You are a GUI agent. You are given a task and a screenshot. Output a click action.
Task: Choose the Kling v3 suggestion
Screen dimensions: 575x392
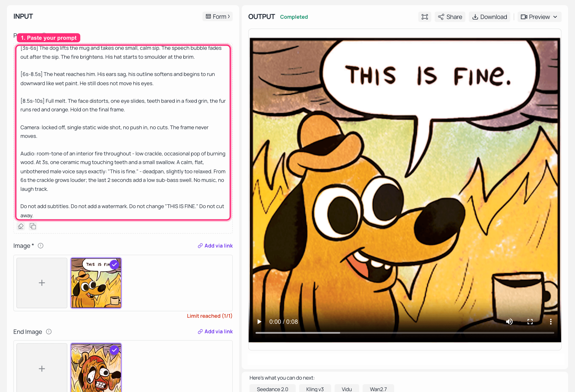click(315, 389)
